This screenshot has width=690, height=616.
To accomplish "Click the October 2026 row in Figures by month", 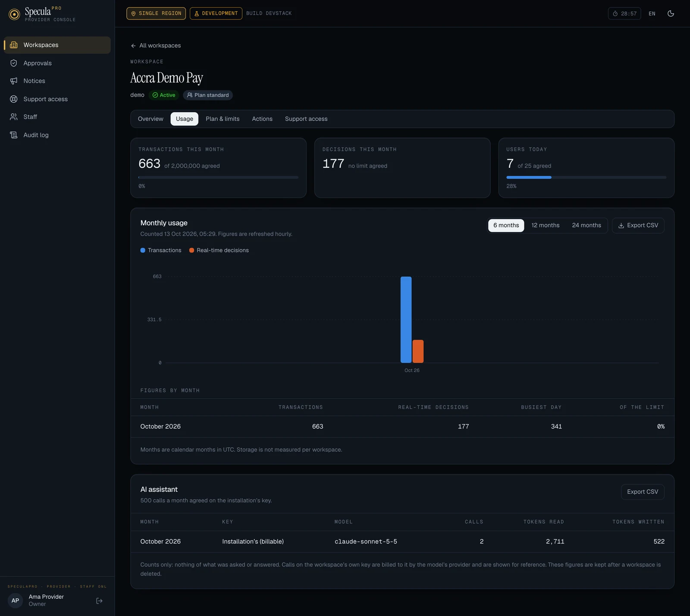I will pyautogui.click(x=402, y=427).
